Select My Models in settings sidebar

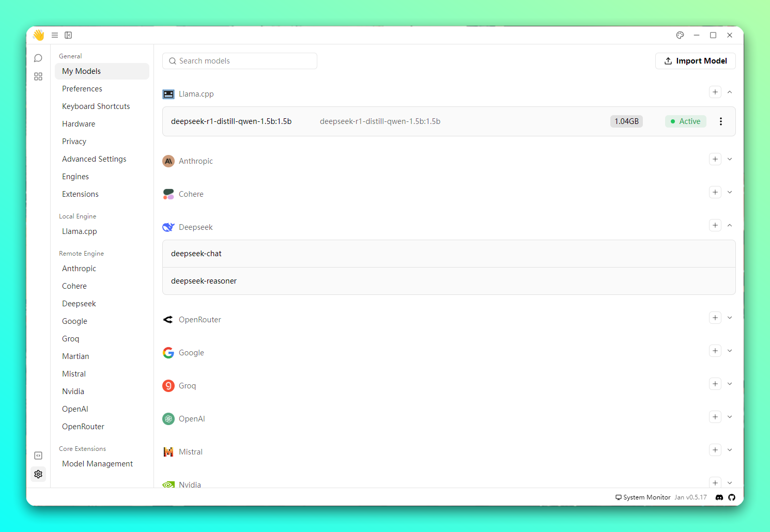102,71
